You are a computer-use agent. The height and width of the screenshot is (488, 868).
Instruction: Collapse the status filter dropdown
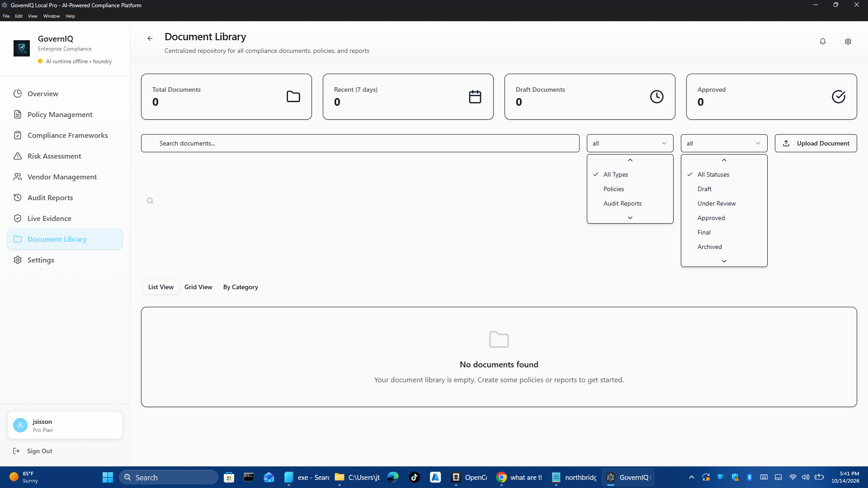[724, 143]
